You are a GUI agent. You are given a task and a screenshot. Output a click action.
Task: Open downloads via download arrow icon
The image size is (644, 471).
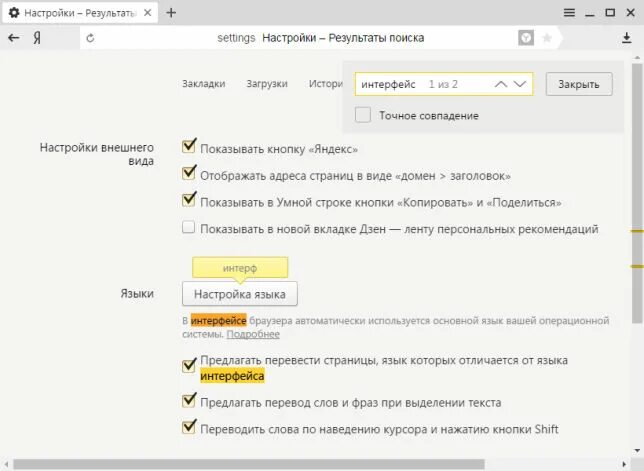[x=626, y=38]
